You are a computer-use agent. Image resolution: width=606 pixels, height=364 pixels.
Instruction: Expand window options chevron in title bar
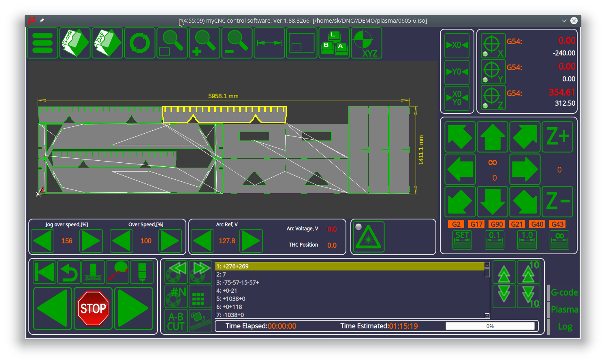click(x=564, y=21)
